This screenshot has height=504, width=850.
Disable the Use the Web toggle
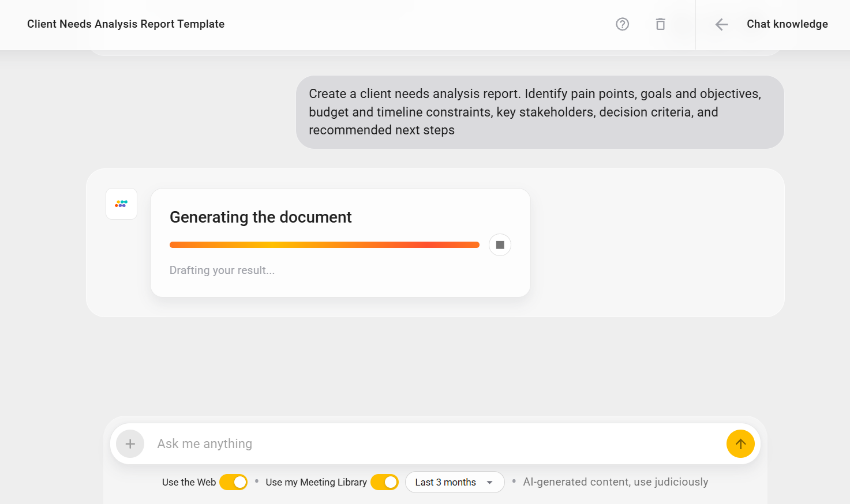coord(233,482)
